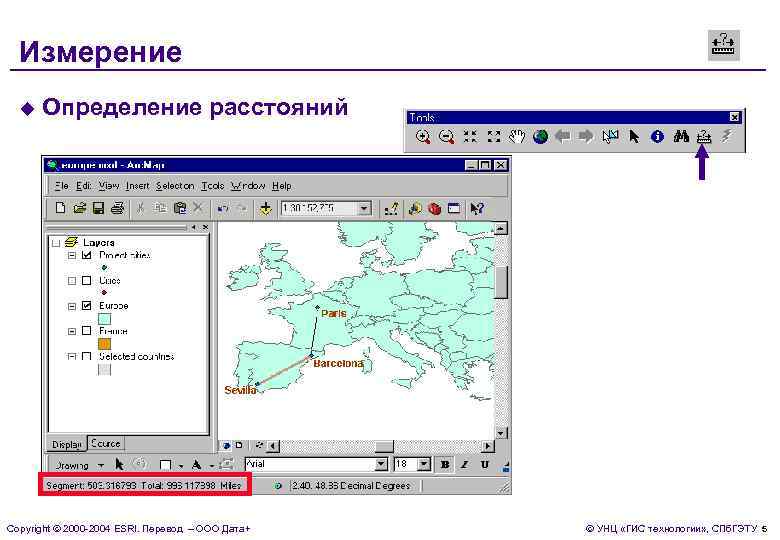Close the table of contents panel
Screen dimensions: 780x540
(x=205, y=227)
